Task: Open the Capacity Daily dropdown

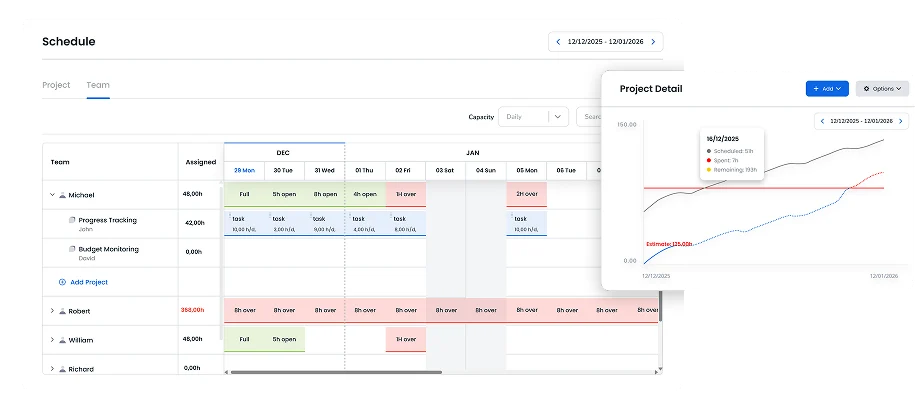Action: (x=533, y=116)
